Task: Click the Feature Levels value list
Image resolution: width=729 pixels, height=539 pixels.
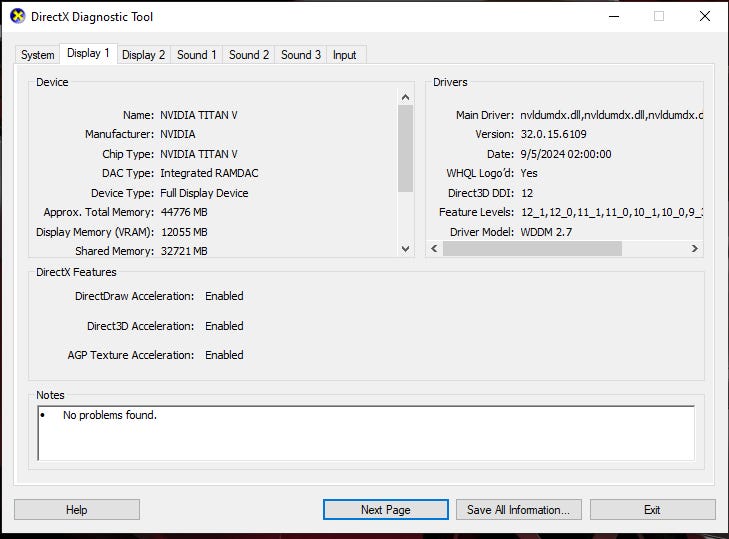Action: click(x=612, y=212)
